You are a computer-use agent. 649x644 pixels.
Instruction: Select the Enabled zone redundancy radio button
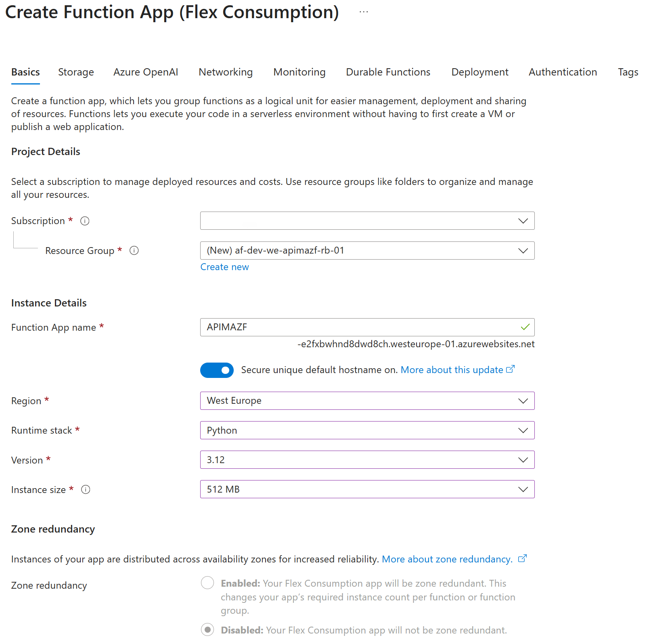click(x=207, y=583)
